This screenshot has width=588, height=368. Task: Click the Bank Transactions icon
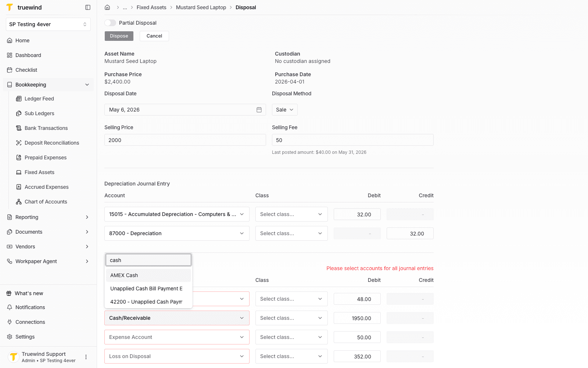coord(19,128)
